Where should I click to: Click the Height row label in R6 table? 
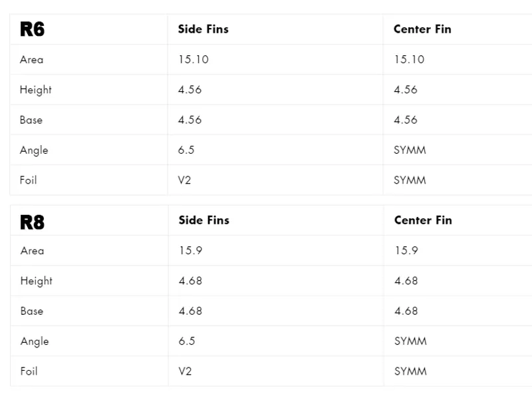coord(35,90)
